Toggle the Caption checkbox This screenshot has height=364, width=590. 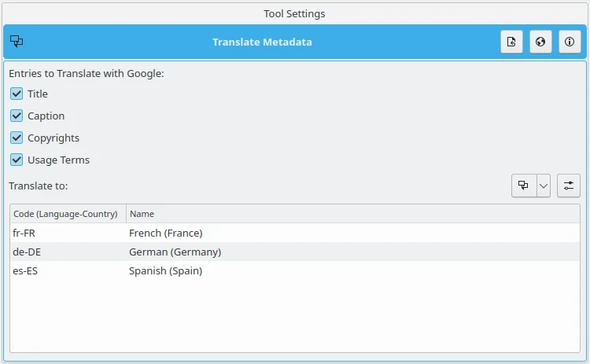coord(17,116)
